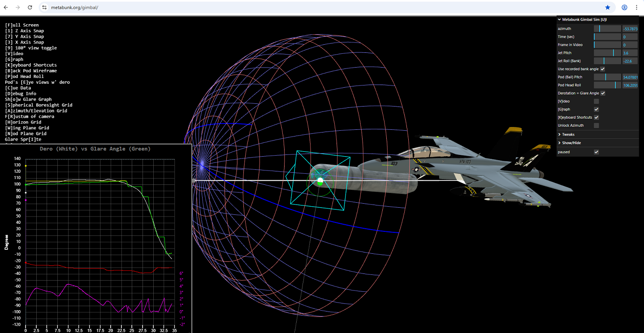The width and height of the screenshot is (644, 333).
Task: Enable the [V]ideo checkbox
Action: tap(596, 101)
